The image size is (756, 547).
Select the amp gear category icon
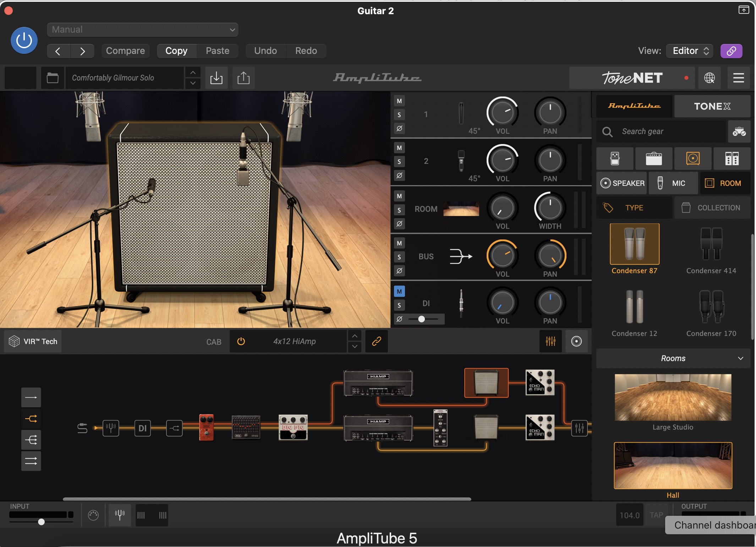(x=654, y=159)
